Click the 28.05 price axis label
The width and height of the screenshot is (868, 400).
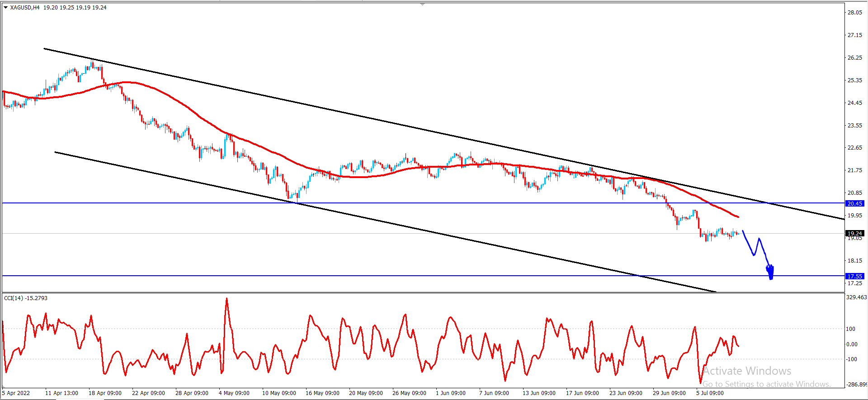point(854,12)
